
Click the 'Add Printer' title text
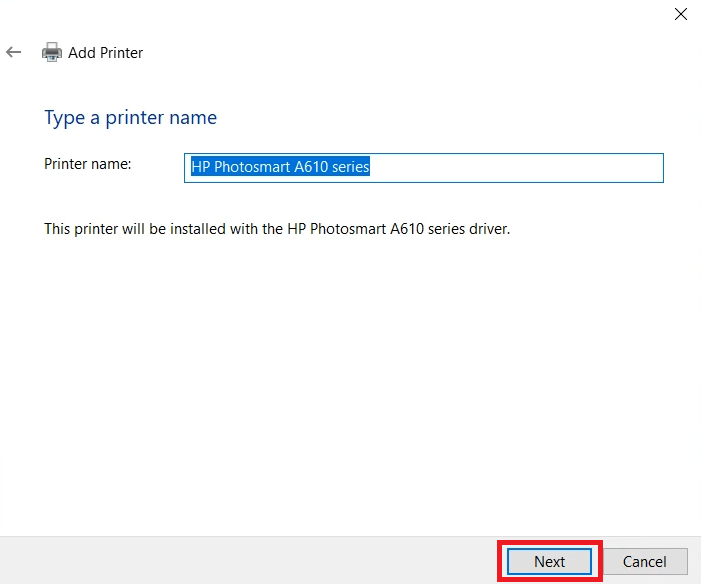click(106, 53)
